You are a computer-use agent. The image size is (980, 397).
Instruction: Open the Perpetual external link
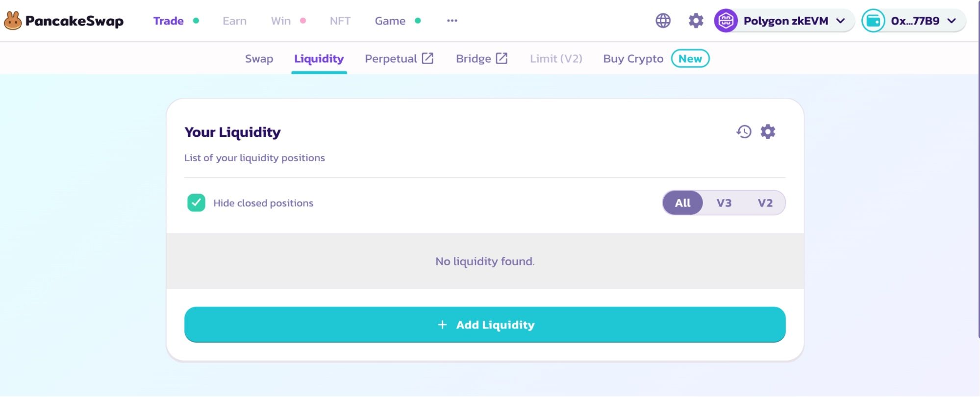pos(399,59)
